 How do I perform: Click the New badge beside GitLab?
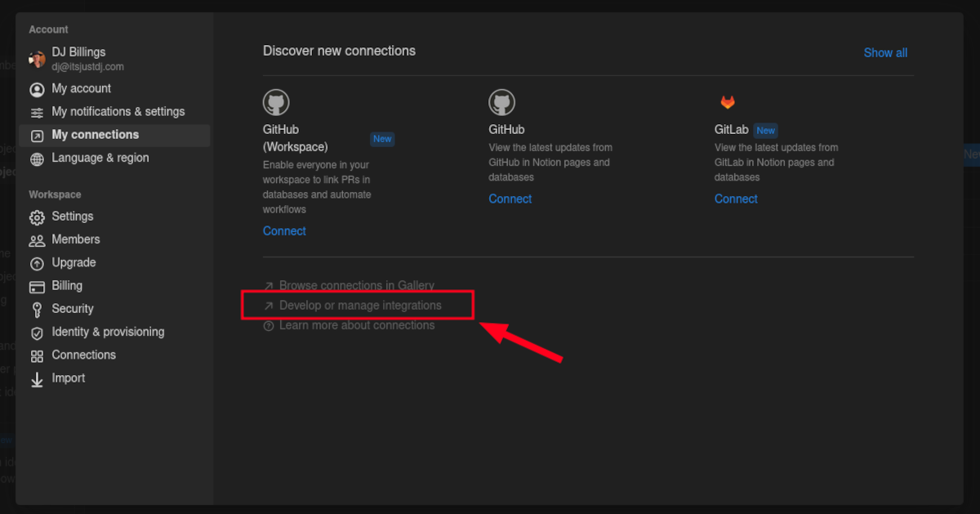click(765, 130)
